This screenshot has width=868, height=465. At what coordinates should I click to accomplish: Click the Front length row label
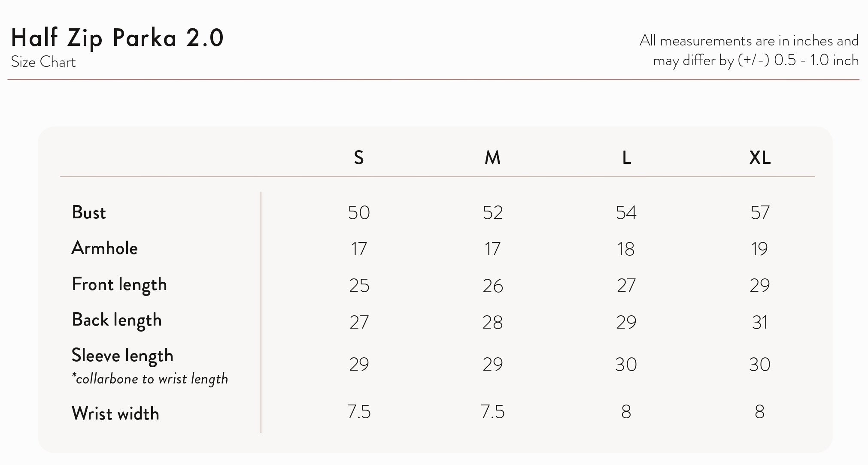point(119,285)
